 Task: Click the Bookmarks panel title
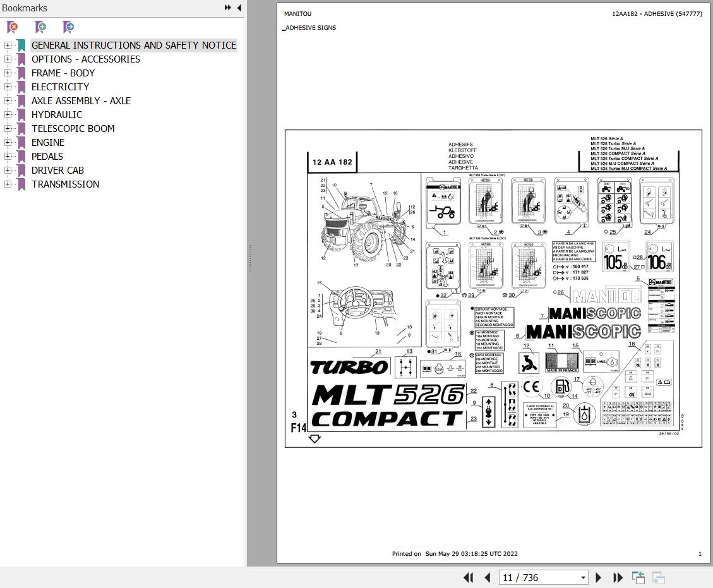25,8
